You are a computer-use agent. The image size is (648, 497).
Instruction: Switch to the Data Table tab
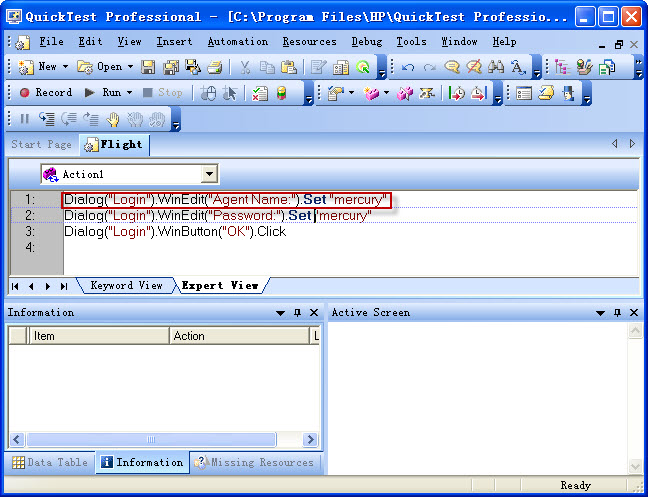coord(50,462)
